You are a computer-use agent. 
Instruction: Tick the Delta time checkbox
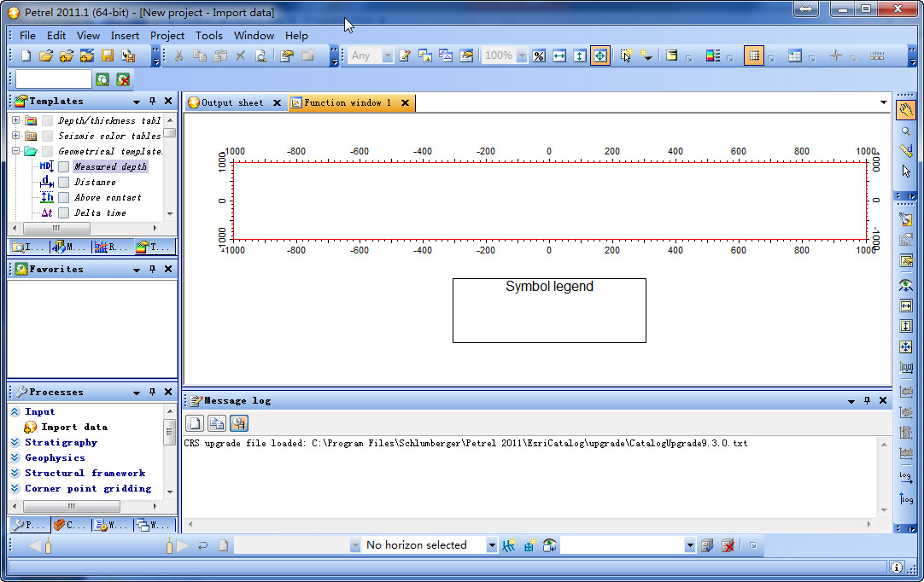pyautogui.click(x=64, y=212)
